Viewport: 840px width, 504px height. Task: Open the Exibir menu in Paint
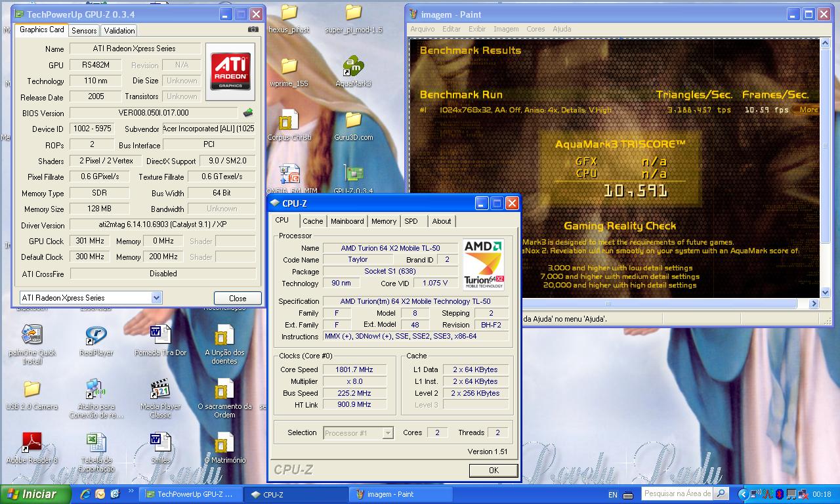coord(477,29)
